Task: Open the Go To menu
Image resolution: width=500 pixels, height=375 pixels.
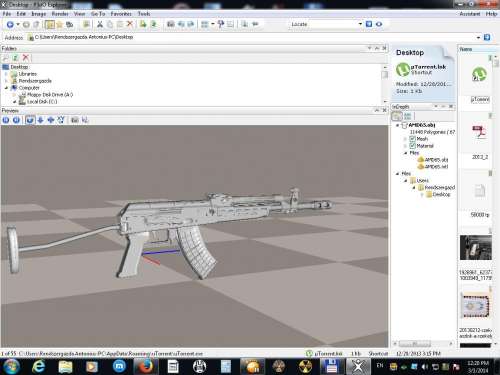Action: click(x=98, y=14)
